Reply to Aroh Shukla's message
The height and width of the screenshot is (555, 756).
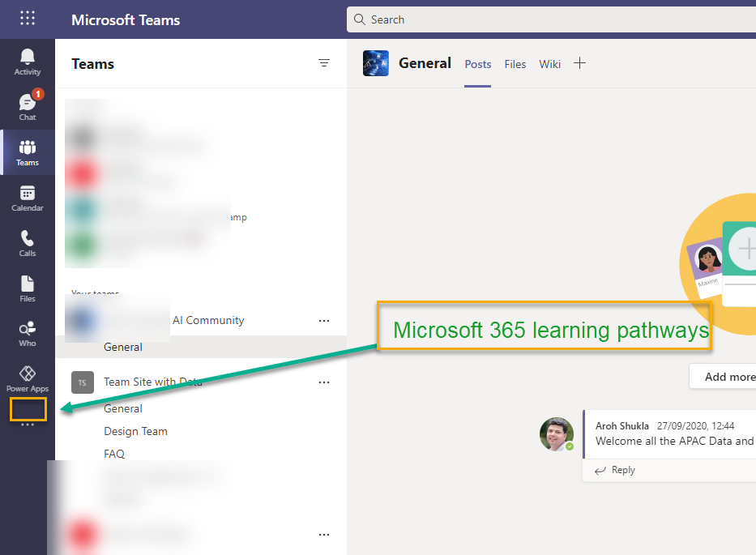tap(622, 470)
